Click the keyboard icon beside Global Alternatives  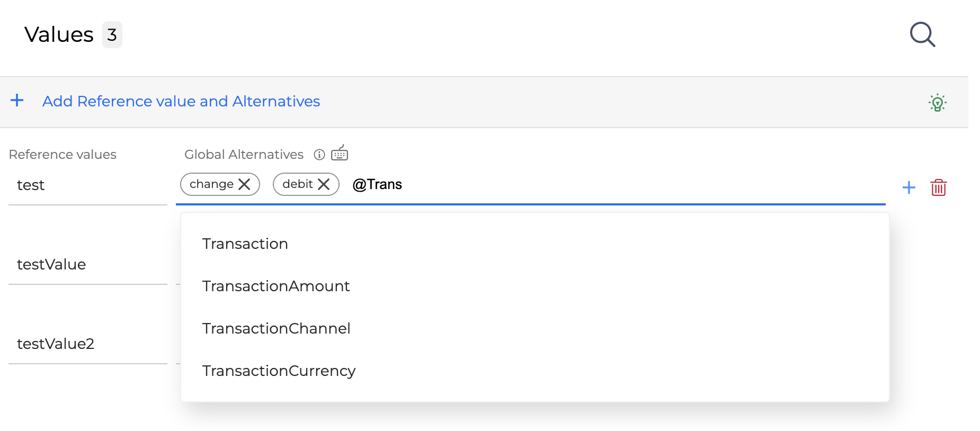[340, 153]
